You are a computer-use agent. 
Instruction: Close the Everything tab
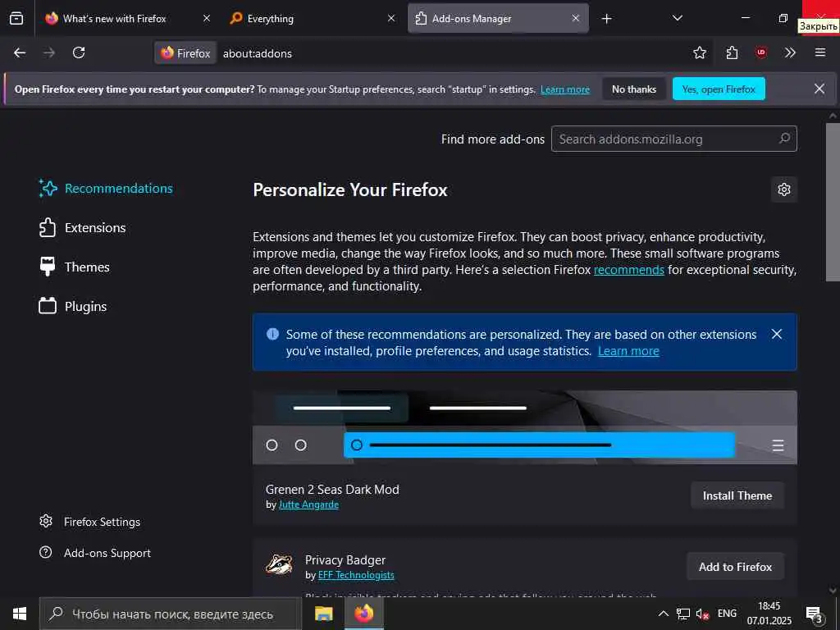391,18
